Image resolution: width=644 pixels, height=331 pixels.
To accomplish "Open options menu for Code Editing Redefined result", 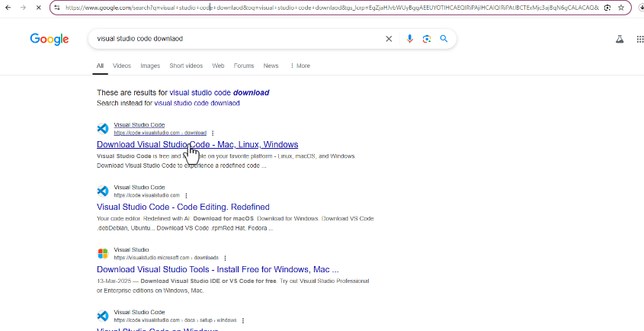I will point(186,195).
